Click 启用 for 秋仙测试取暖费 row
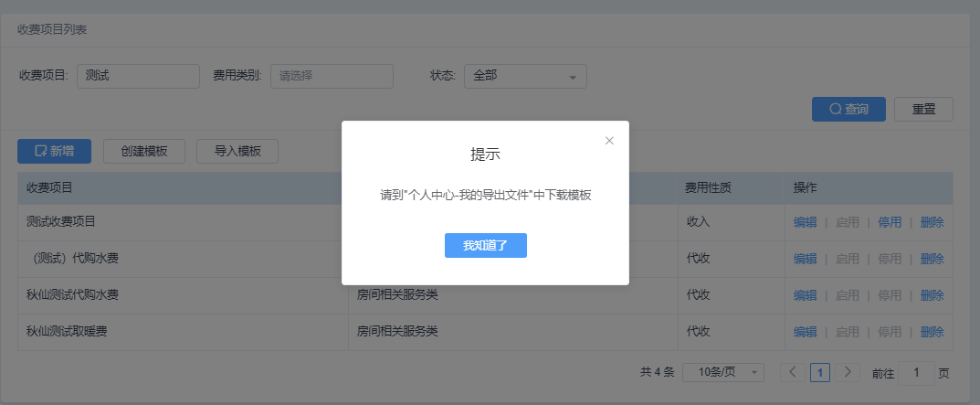 [847, 332]
